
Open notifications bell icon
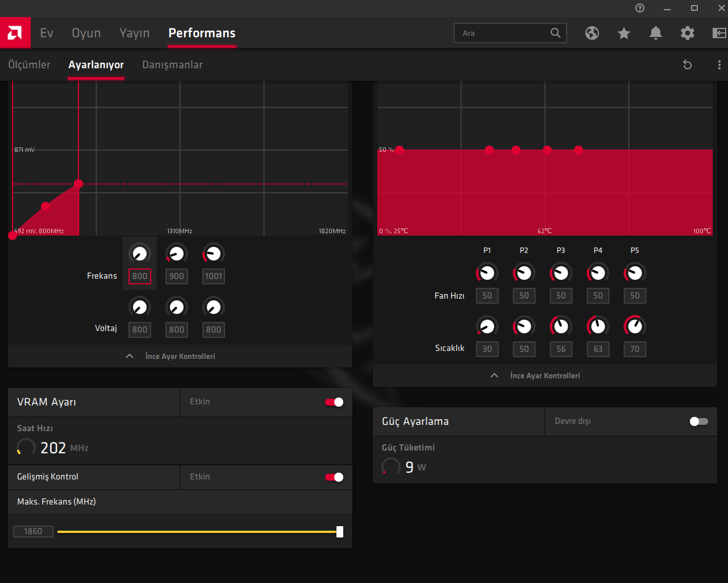(x=656, y=33)
